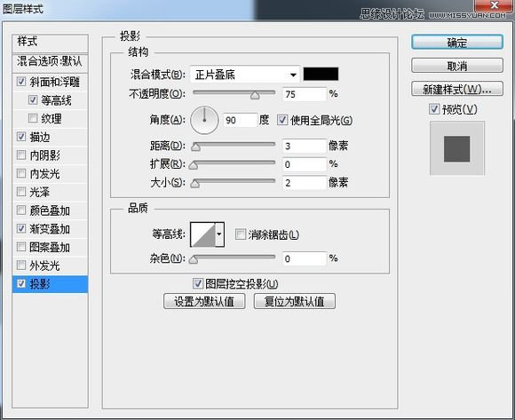Expand the contour picker dropdown arrow

pyautogui.click(x=219, y=234)
